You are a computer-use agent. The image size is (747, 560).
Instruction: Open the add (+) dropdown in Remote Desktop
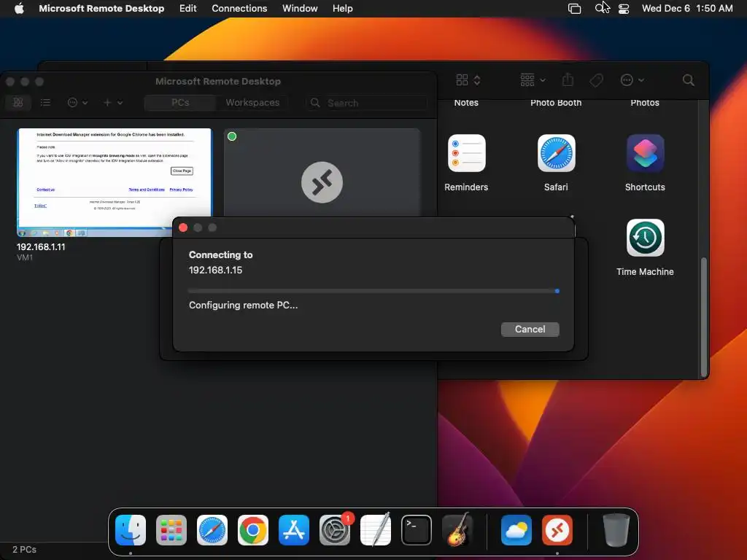pyautogui.click(x=113, y=102)
